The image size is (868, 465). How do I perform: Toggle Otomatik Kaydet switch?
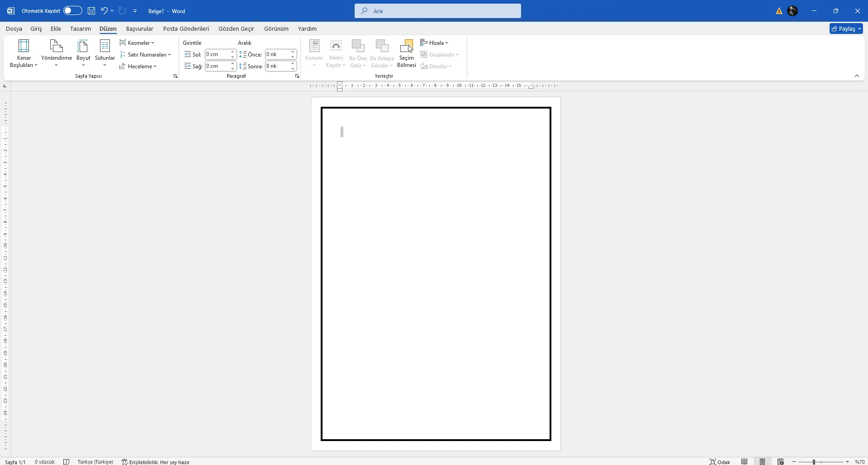click(72, 11)
